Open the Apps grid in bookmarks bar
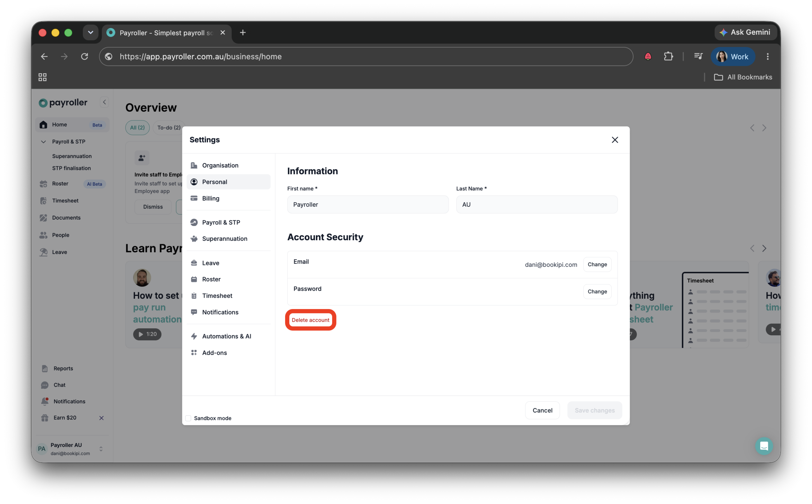The width and height of the screenshot is (812, 504). click(x=43, y=77)
